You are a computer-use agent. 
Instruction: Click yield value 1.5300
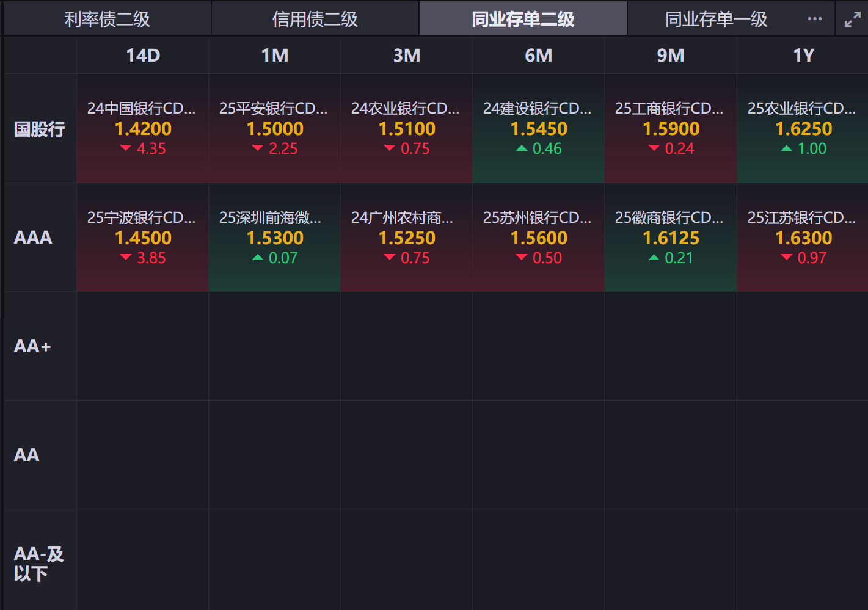point(275,238)
